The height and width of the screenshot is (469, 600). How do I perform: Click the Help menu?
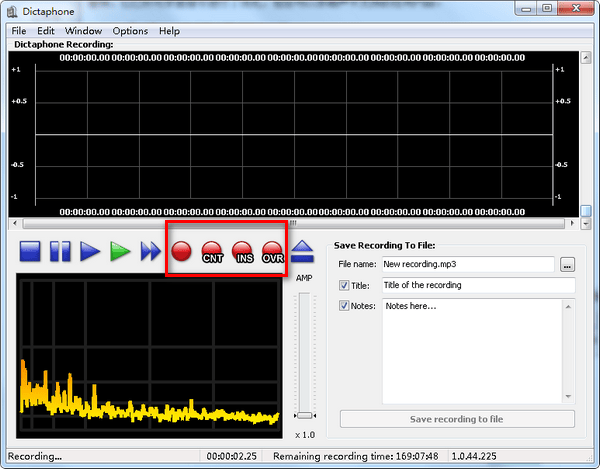(x=169, y=31)
